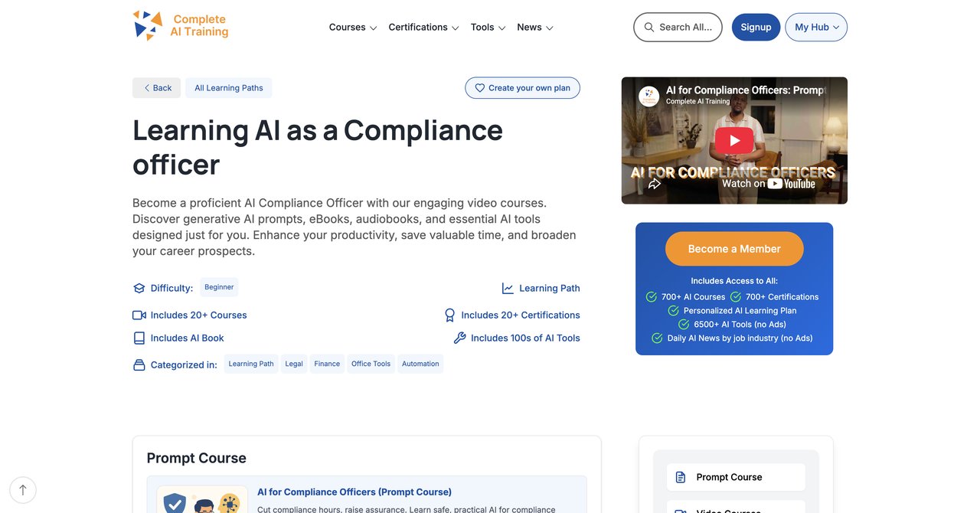The image size is (980, 513).
Task: Click the YouTube share arrow icon
Action: [x=655, y=184]
